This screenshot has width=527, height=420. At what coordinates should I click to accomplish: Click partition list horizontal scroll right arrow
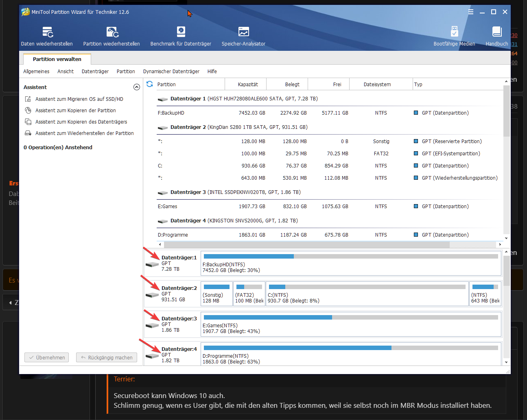[500, 244]
